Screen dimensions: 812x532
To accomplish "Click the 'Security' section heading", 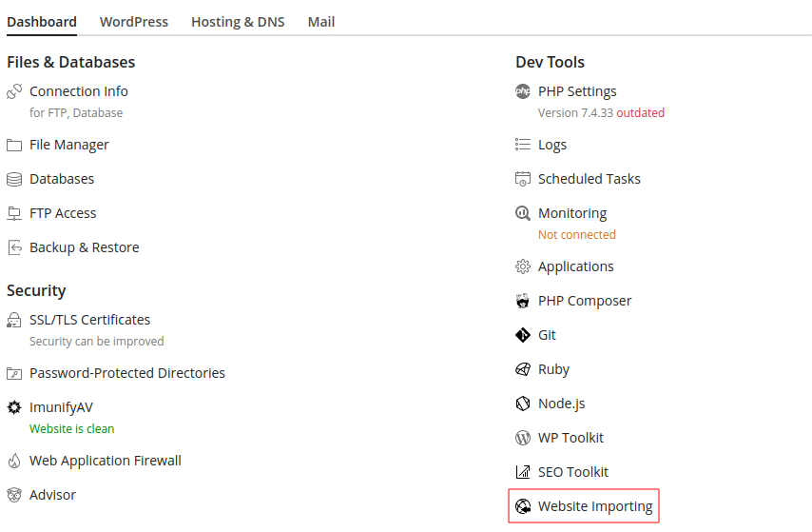I will coord(36,291).
